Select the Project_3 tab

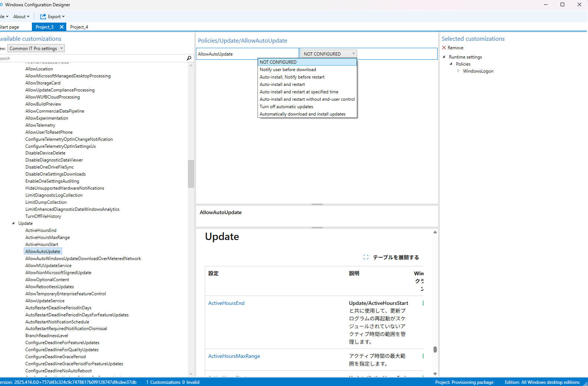[44, 27]
